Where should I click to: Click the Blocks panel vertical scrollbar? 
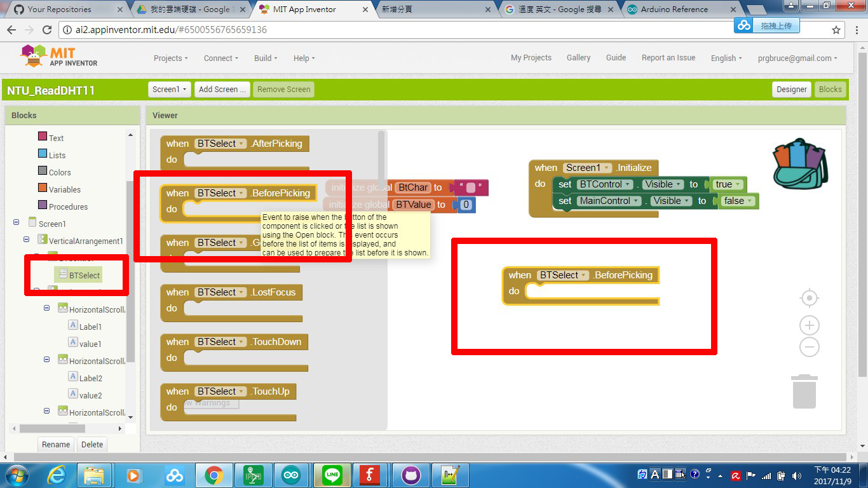point(130,272)
